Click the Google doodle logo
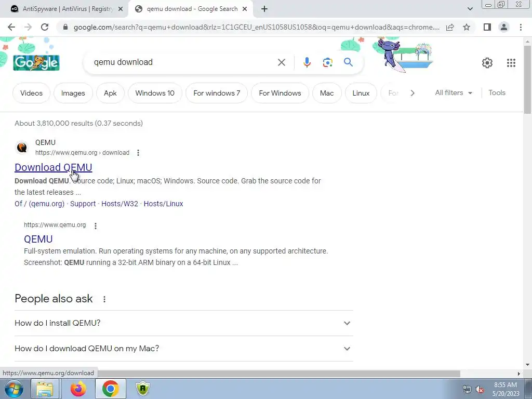 pos(36,63)
